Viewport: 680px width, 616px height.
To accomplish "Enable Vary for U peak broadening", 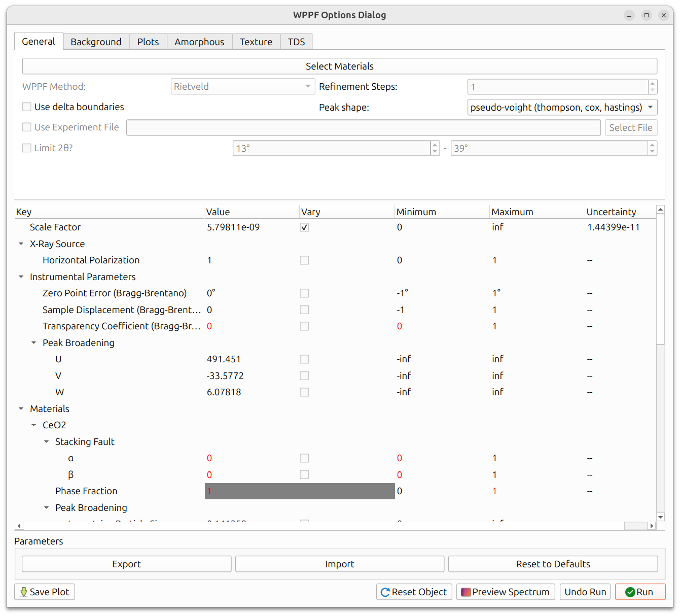I will click(x=304, y=359).
